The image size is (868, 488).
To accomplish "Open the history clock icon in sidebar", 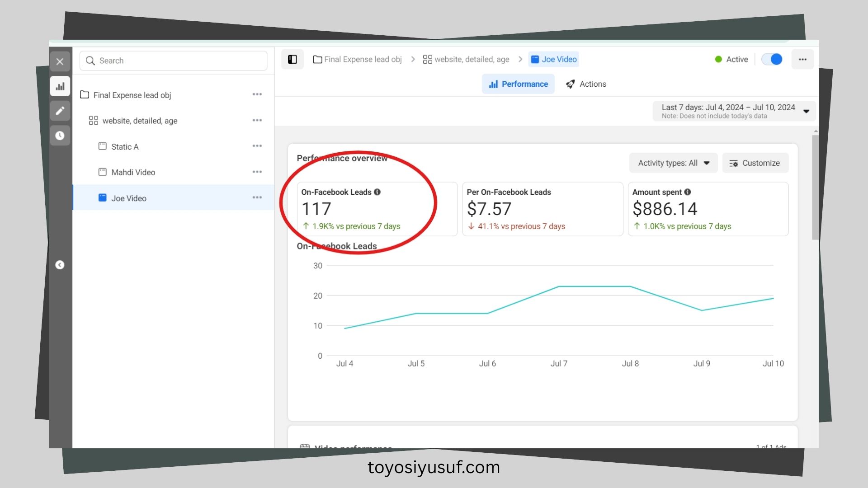I will point(60,135).
